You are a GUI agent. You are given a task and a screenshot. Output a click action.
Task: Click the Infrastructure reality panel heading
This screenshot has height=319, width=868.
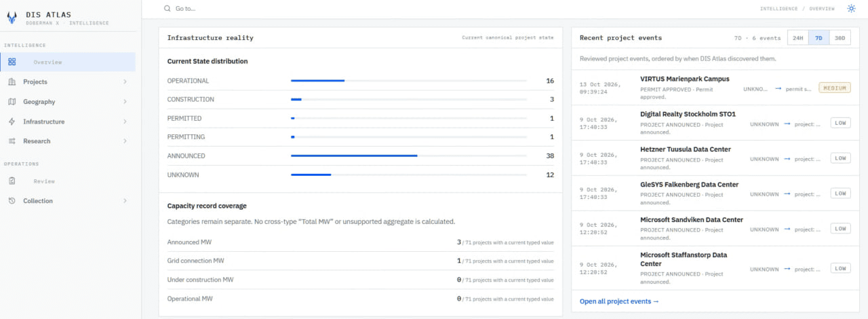[210, 38]
